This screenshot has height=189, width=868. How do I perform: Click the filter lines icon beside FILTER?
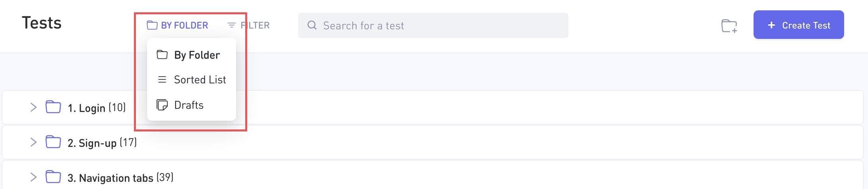231,25
